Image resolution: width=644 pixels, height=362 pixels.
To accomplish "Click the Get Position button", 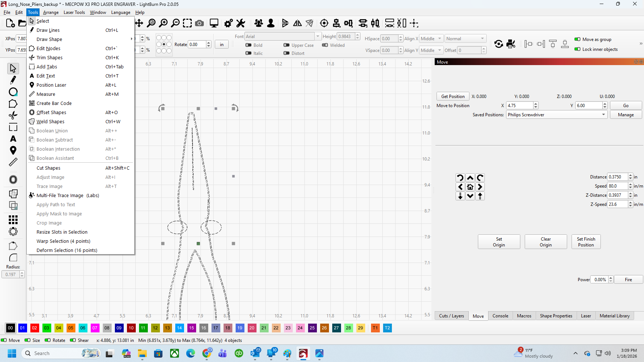I will click(x=453, y=97).
